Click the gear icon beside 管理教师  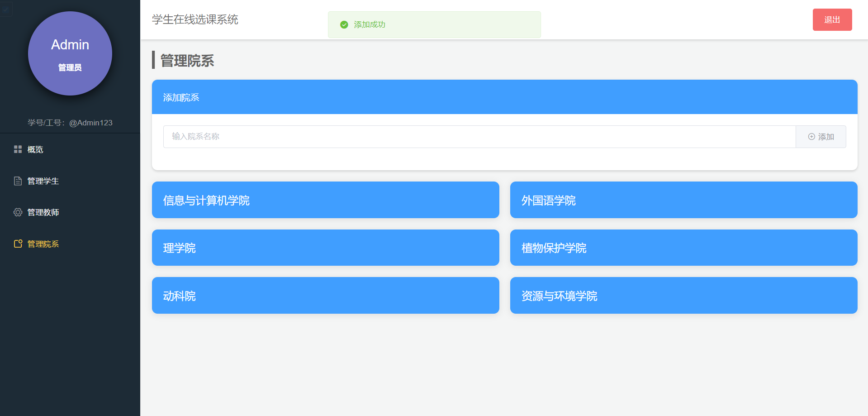pyautogui.click(x=18, y=212)
